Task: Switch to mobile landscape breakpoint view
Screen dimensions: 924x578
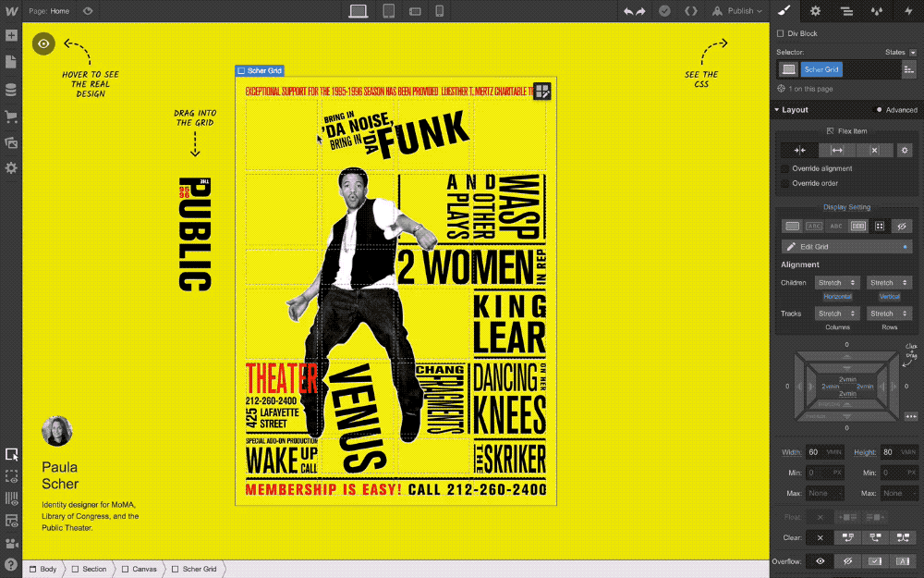Action: [415, 11]
